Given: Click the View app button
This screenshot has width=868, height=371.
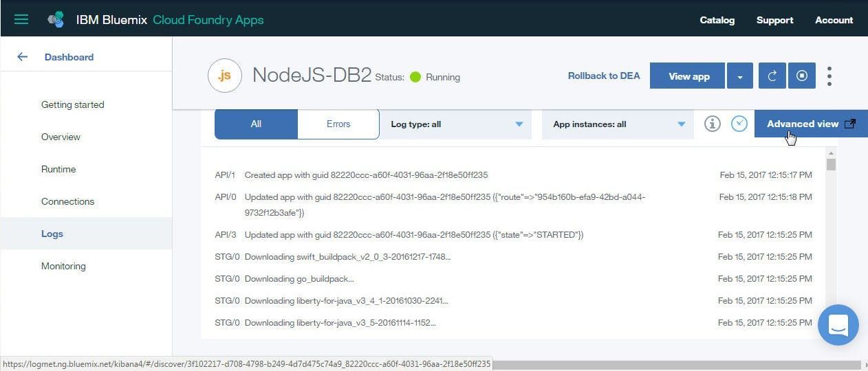Looking at the screenshot, I should click(688, 76).
